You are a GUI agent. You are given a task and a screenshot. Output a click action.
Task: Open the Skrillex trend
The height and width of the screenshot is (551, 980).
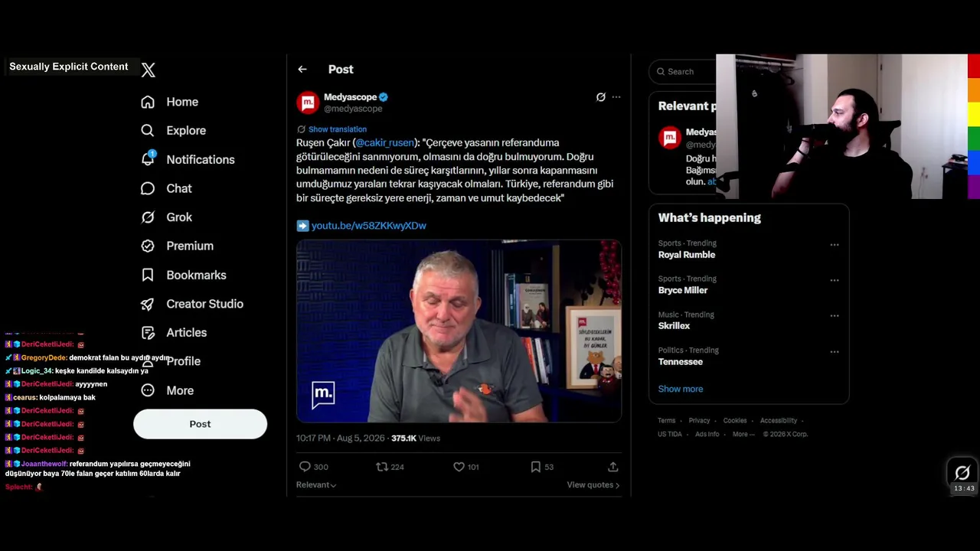[x=674, y=326]
